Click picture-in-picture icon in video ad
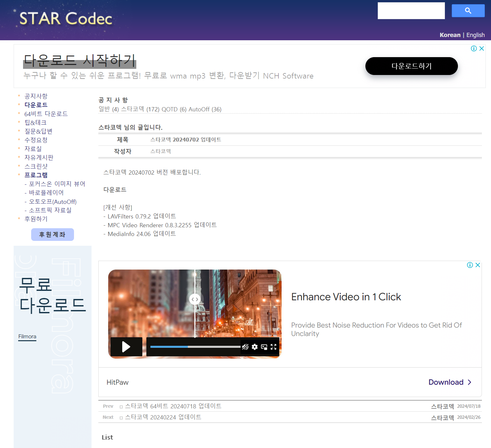This screenshot has height=448, width=491. (264, 347)
